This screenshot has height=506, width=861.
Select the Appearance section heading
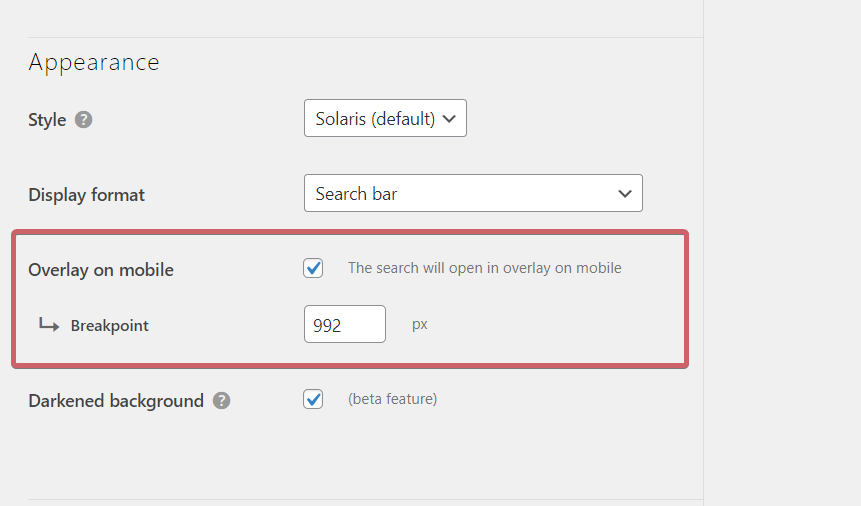(94, 63)
